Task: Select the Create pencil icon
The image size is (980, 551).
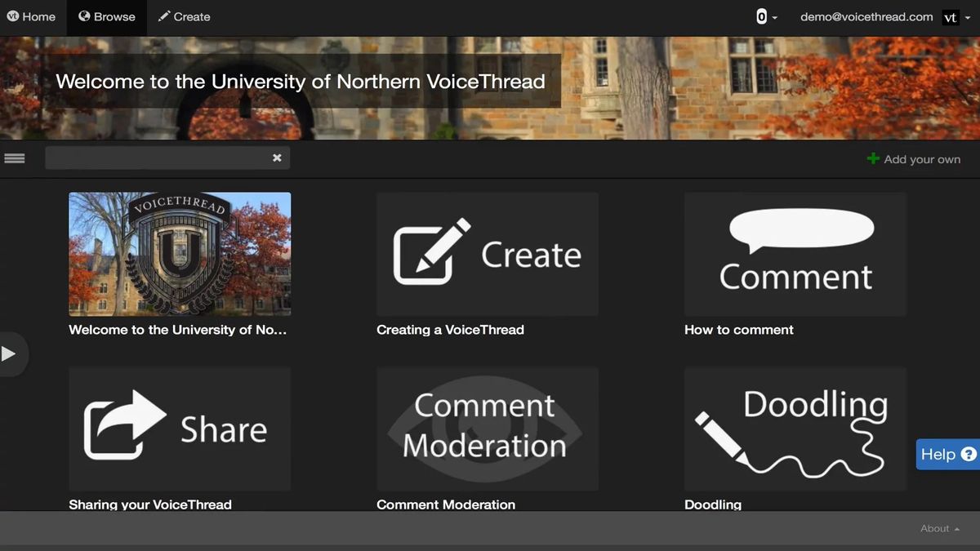Action: pos(163,16)
